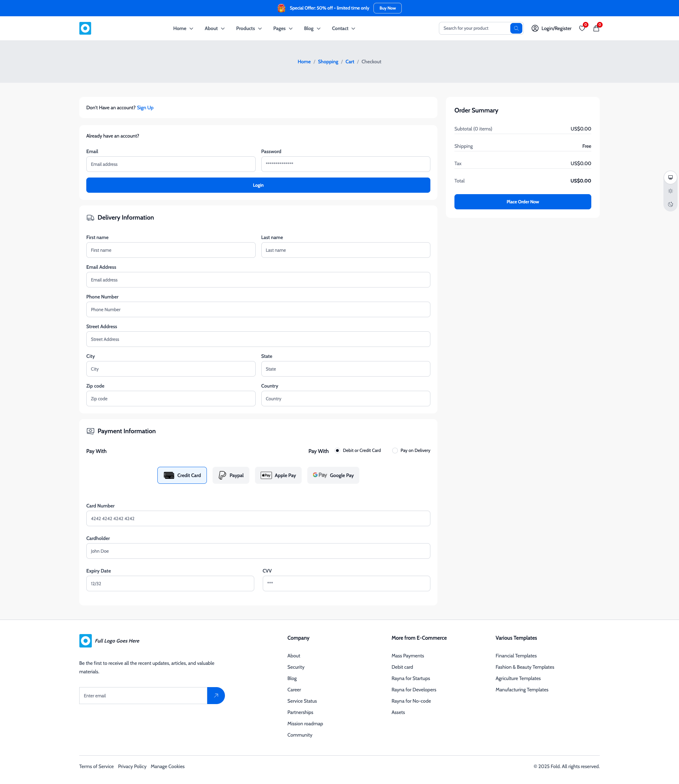The image size is (679, 784).
Task: Expand the Products dropdown menu
Action: click(249, 28)
